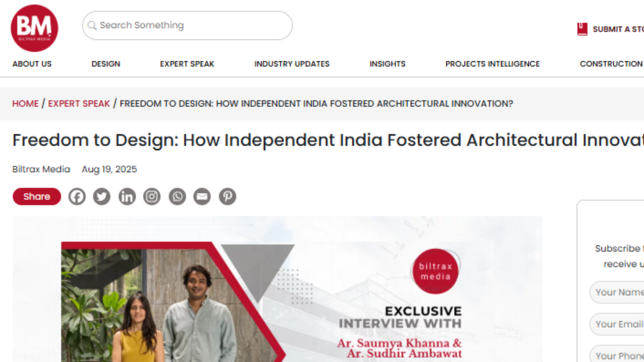Share article via WhatsApp icon
Viewport: 644px width, 362px height.
pyautogui.click(x=177, y=196)
